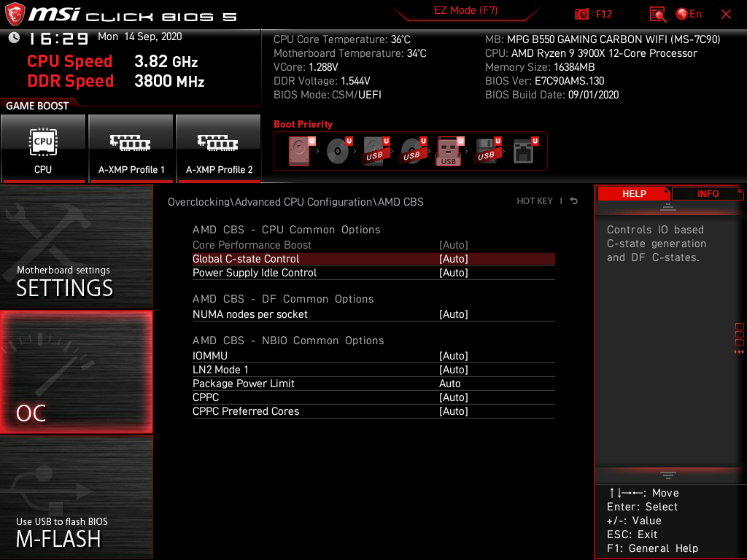Select the NUMA nodes per socket label
This screenshot has width=747, height=560.
pos(250,314)
